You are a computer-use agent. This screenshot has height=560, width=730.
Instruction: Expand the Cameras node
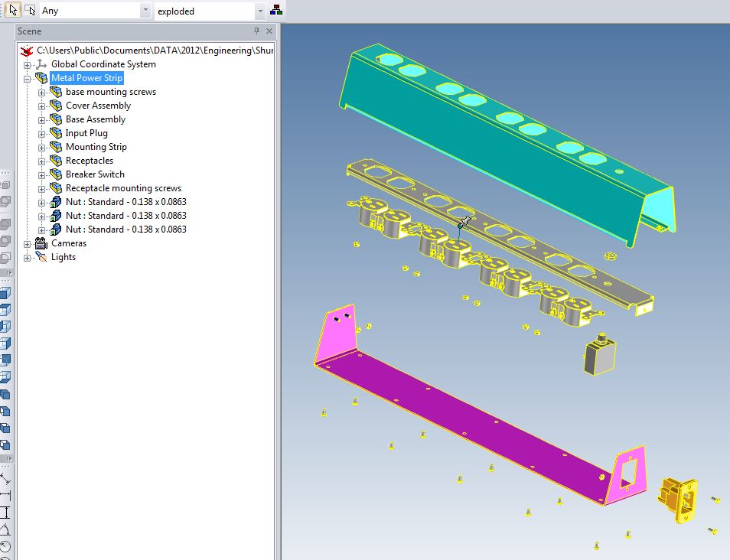coord(28,243)
